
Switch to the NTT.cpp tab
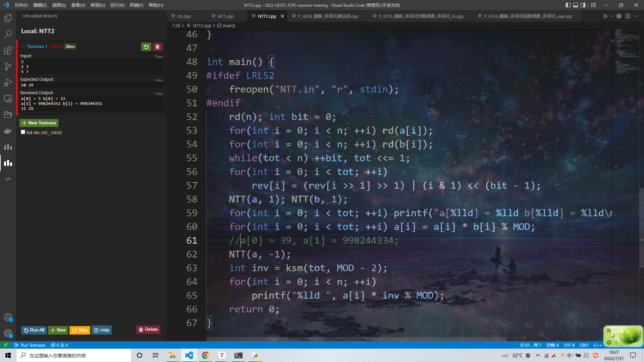click(x=225, y=16)
